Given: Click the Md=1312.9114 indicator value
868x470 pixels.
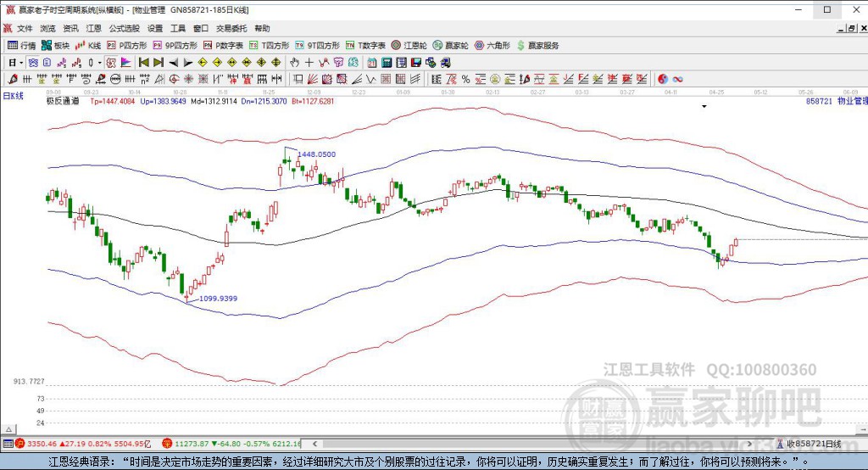Looking at the screenshot, I should point(214,101).
